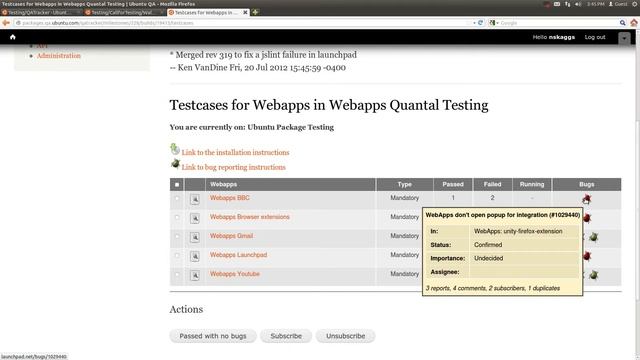Open the Webapps Browser extensions link
640x360 pixels.
(249, 217)
